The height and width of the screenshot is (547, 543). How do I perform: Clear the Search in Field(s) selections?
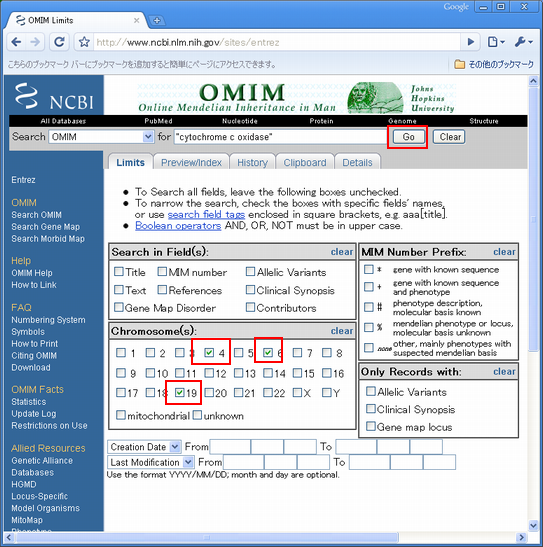(341, 252)
